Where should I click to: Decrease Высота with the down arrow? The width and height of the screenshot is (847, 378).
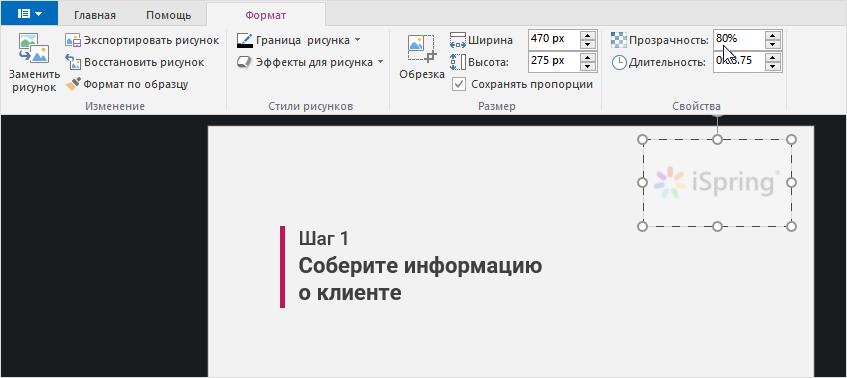tap(587, 66)
